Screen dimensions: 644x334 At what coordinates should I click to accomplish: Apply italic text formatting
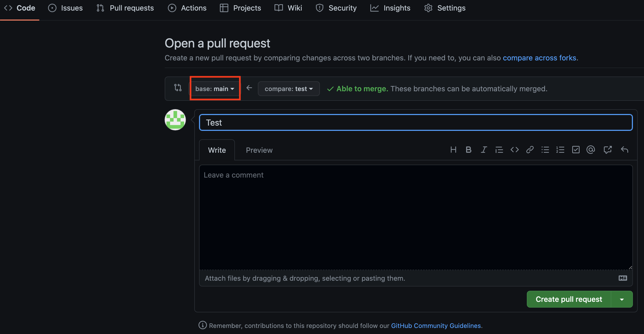(x=484, y=150)
